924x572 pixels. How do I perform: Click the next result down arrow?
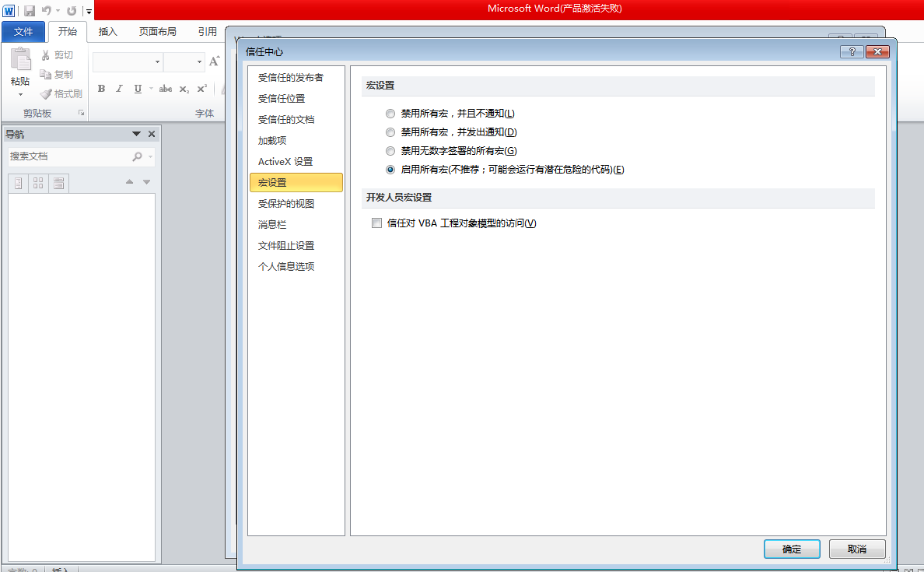[147, 181]
